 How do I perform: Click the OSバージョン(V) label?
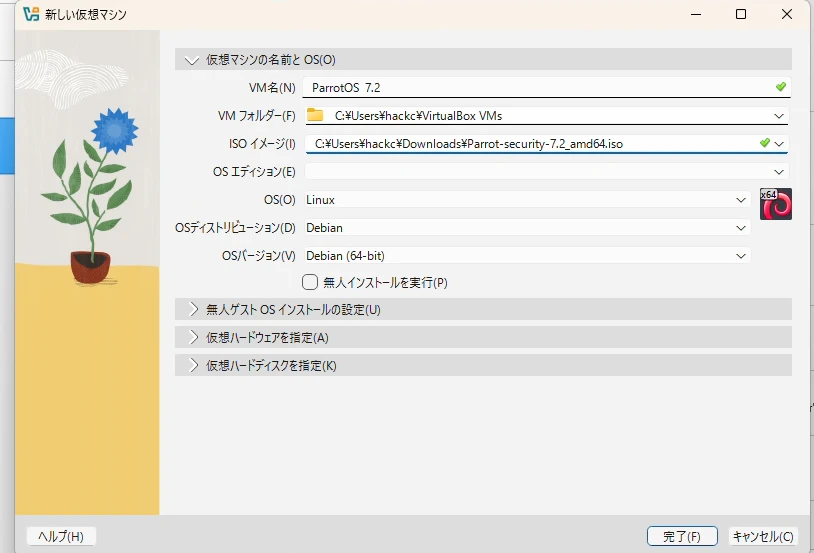click(259, 256)
